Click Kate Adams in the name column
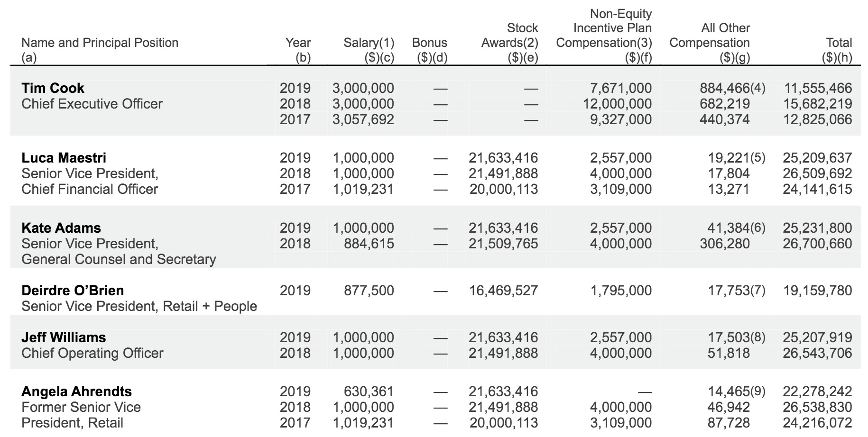 [61, 228]
